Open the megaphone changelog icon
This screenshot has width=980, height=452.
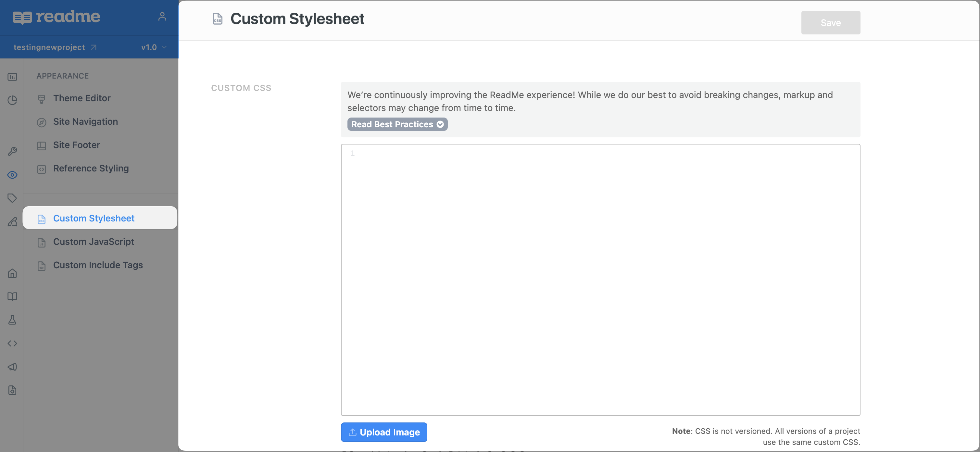coord(12,367)
